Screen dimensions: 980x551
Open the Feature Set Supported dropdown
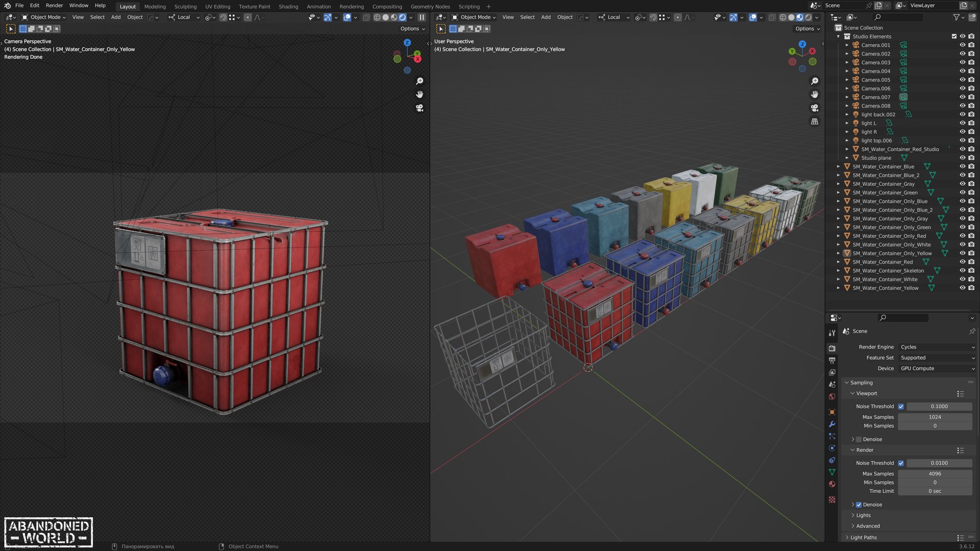[937, 358]
